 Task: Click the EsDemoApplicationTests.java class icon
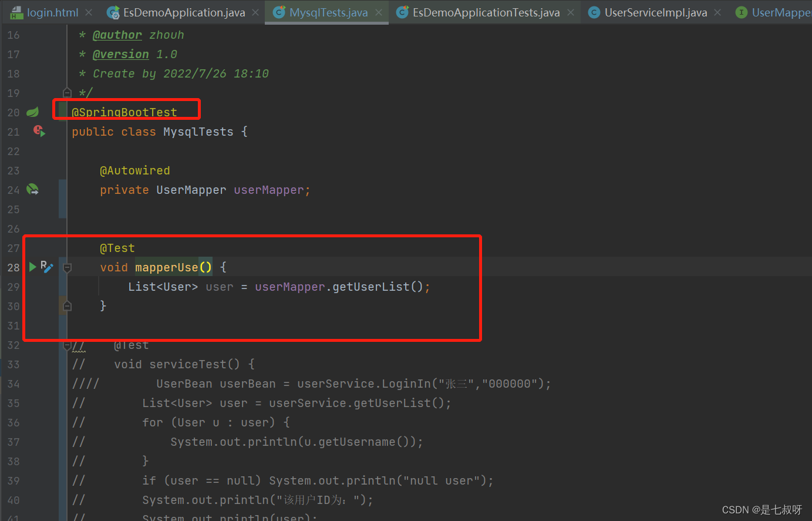[403, 12]
